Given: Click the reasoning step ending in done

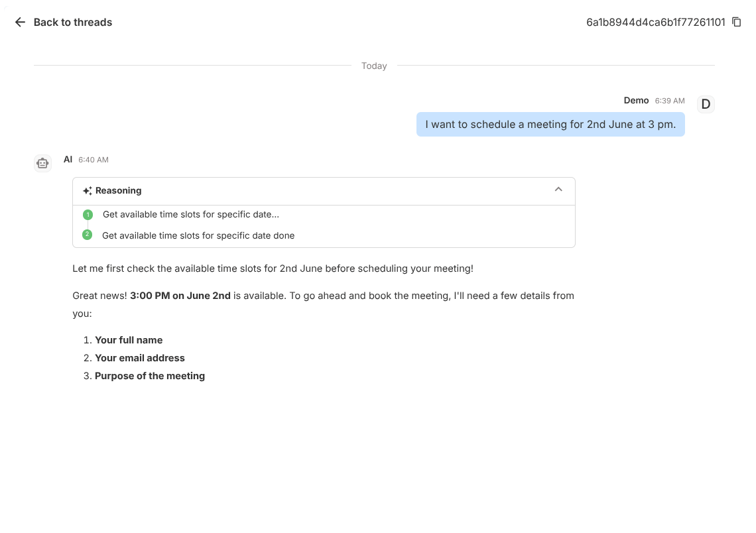Looking at the screenshot, I should coord(198,235).
